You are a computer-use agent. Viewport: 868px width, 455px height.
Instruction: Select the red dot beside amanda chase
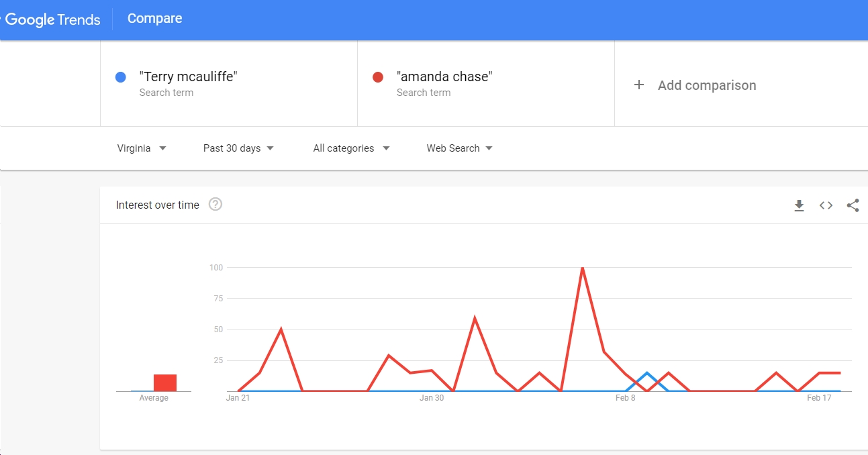378,77
